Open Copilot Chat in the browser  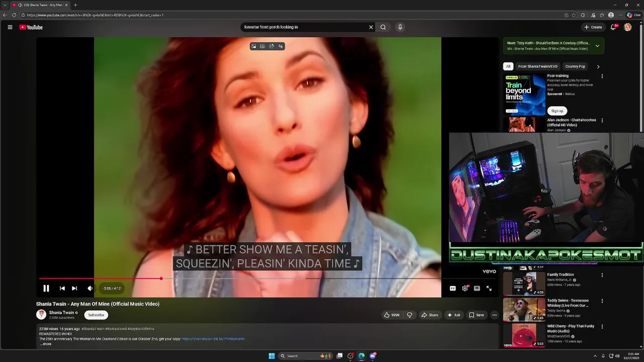pos(633,15)
